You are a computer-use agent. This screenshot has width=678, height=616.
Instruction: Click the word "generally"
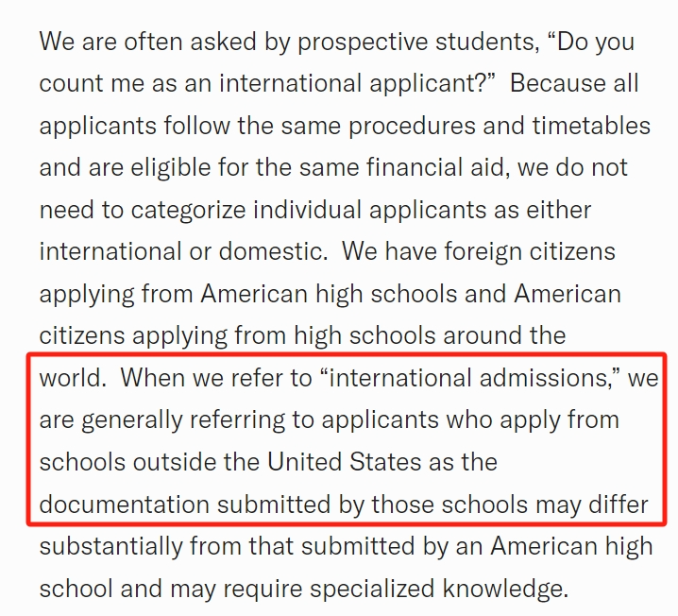pos(132,420)
